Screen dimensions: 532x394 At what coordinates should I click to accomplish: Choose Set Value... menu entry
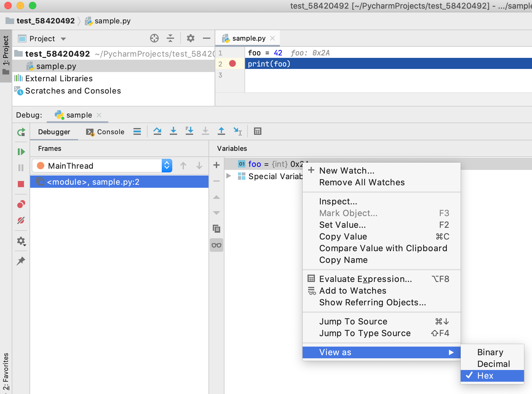point(381,225)
